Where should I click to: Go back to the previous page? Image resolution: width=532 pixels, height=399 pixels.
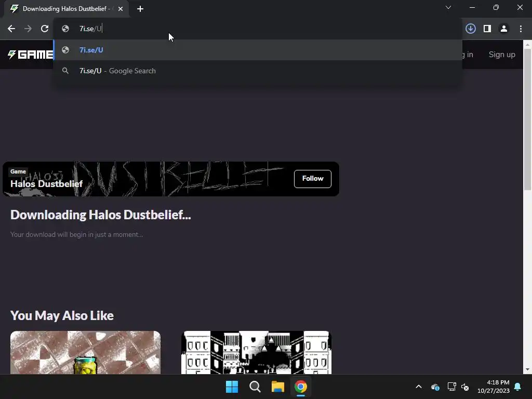[11, 29]
